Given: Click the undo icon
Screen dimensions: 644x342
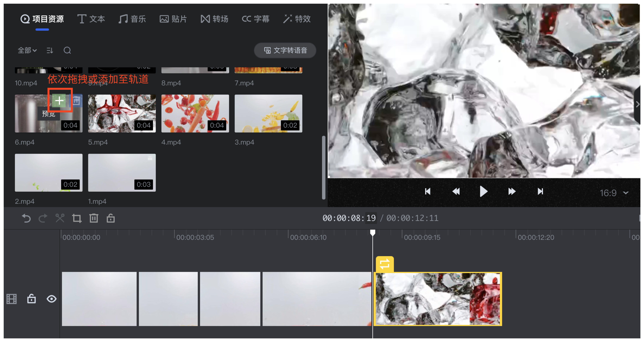Looking at the screenshot, I should pyautogui.click(x=26, y=218).
